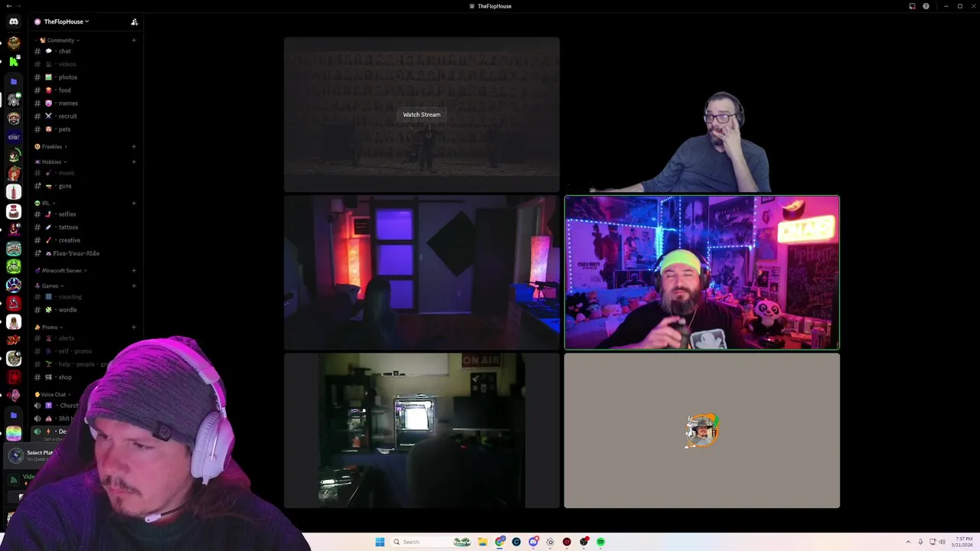
Task: Add a channel to Community category
Action: tap(134, 40)
